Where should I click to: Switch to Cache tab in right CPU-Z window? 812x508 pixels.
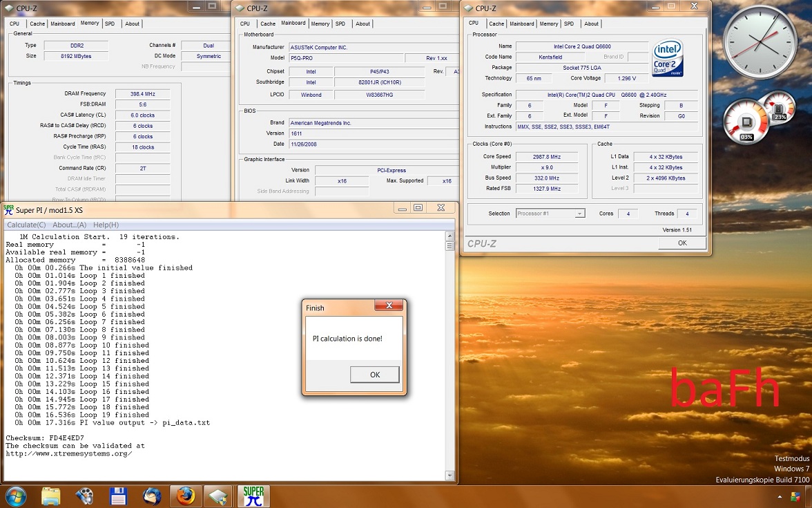coord(496,23)
